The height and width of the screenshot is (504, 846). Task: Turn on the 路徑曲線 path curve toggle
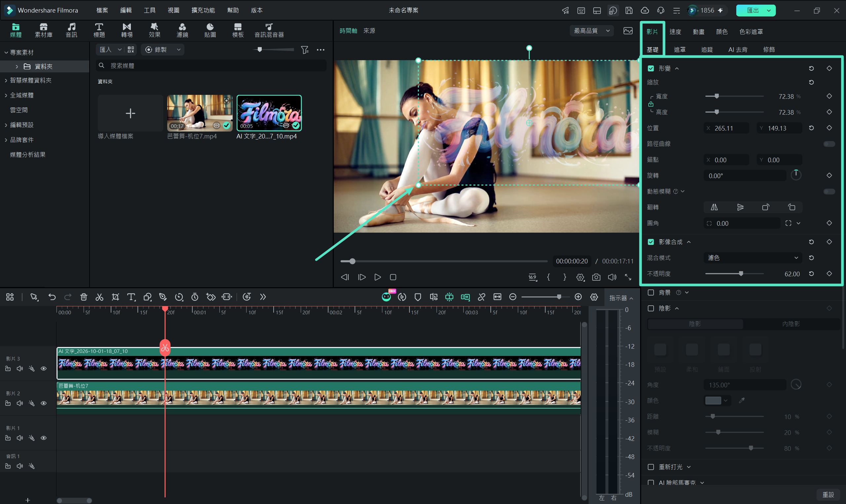829,144
